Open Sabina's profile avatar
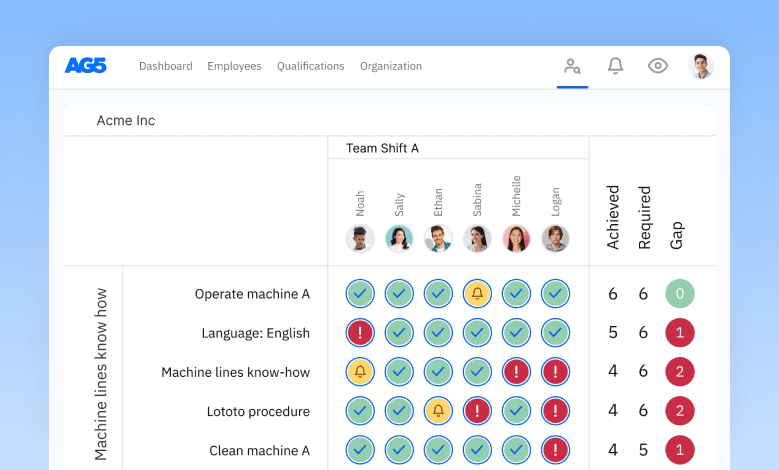 [x=477, y=238]
